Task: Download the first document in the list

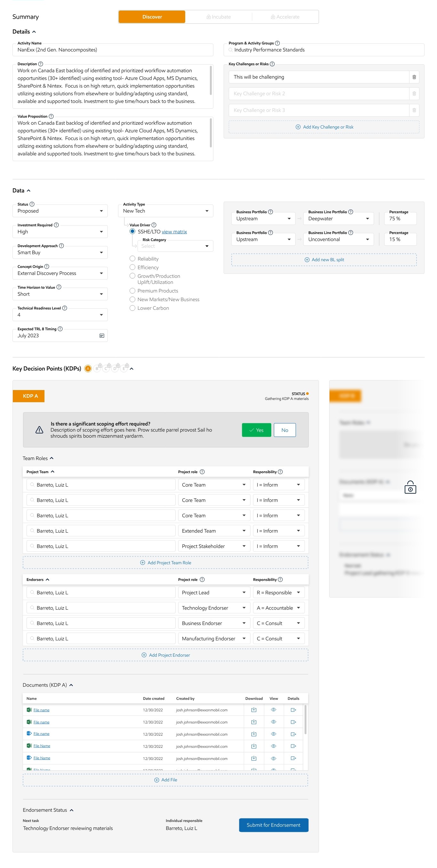Action: (254, 710)
